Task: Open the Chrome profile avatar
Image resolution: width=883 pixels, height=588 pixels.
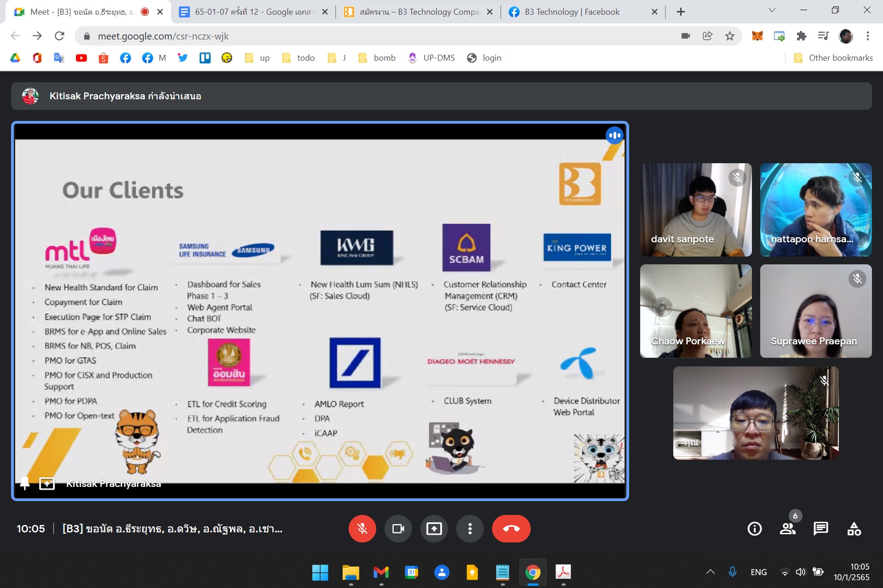Action: click(x=846, y=36)
